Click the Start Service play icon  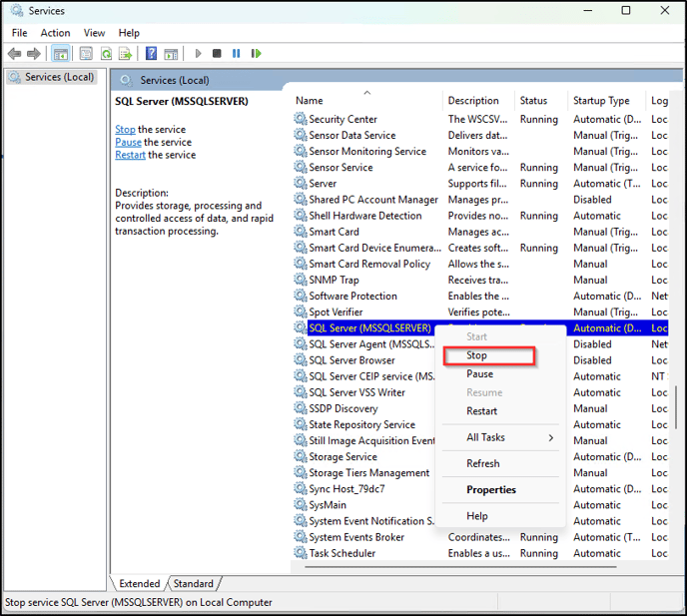(198, 54)
